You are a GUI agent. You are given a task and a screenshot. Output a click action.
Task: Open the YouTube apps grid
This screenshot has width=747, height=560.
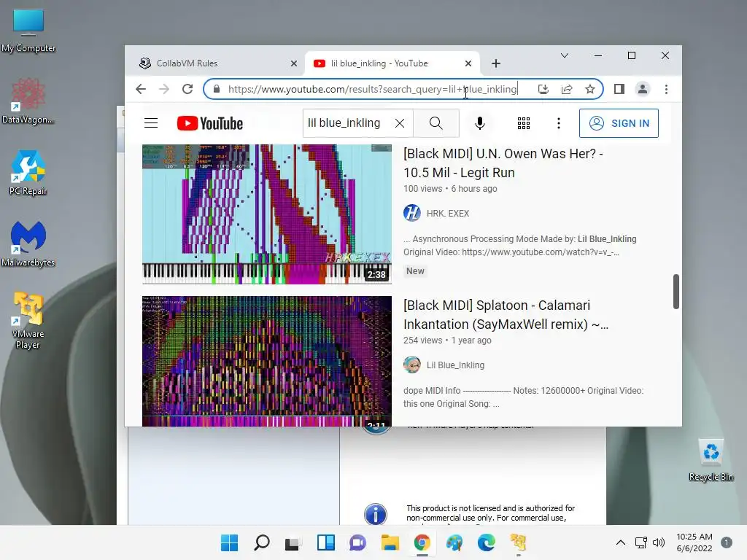(524, 123)
